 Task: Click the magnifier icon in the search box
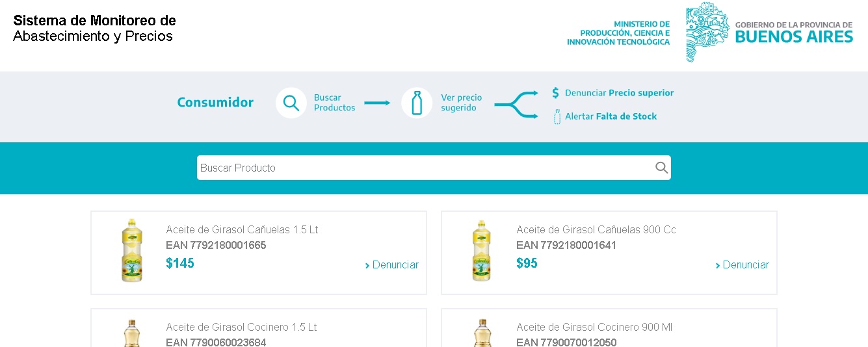(x=661, y=168)
